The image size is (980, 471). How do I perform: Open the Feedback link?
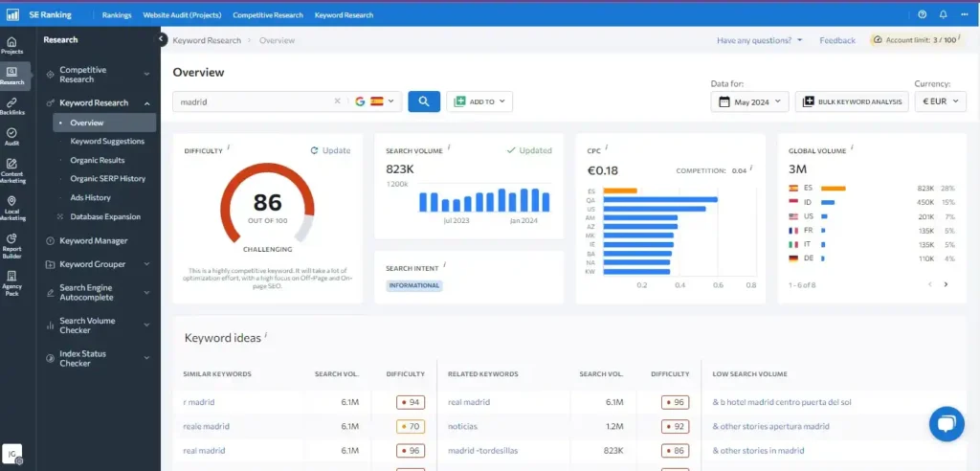[x=836, y=40]
